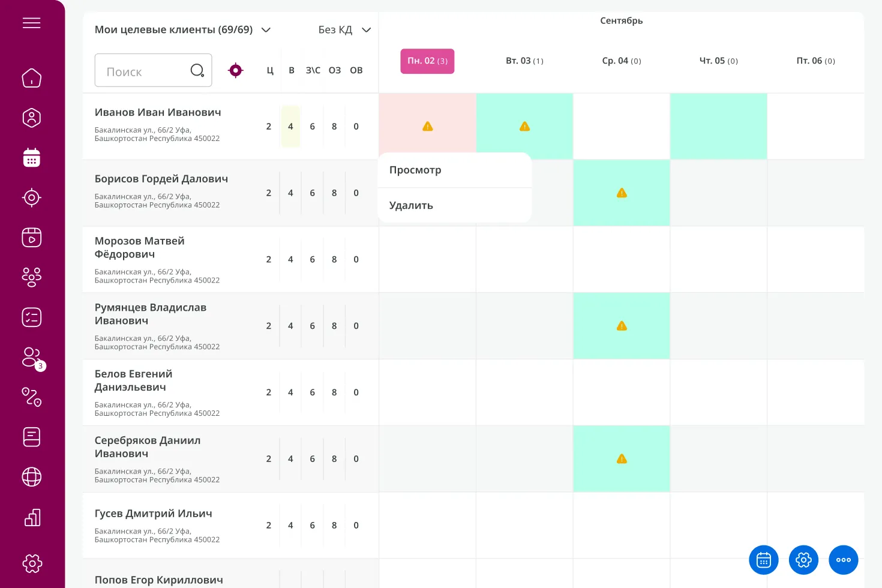Click the globe icon in the sidebar
Viewport: 882px width, 588px height.
click(x=32, y=477)
